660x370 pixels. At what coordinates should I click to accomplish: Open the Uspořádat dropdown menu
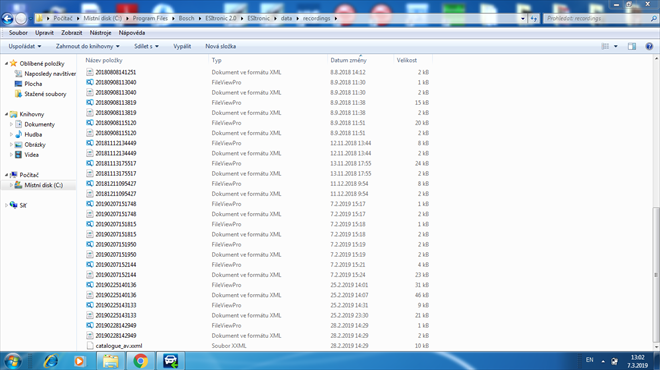click(25, 46)
